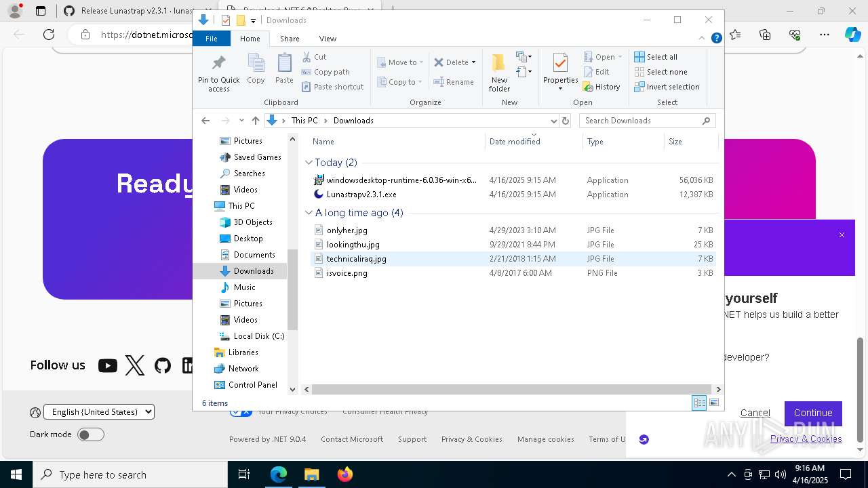
Task: Navigate back in File Explorer
Action: tap(205, 121)
